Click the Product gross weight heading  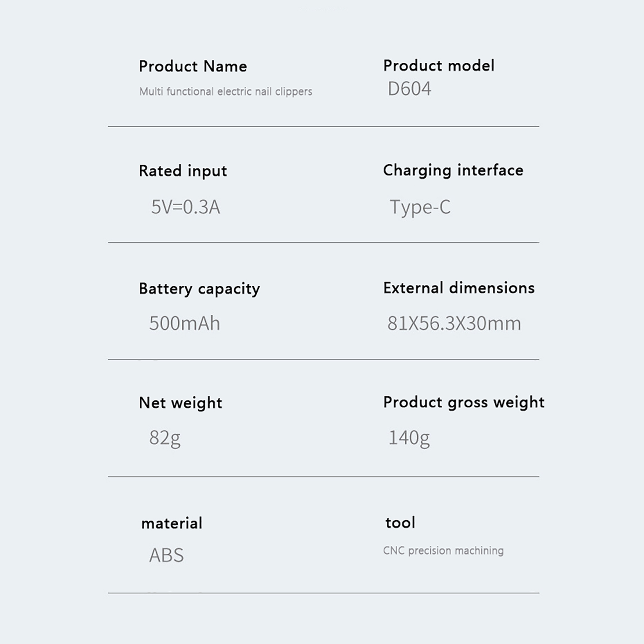[x=464, y=402]
